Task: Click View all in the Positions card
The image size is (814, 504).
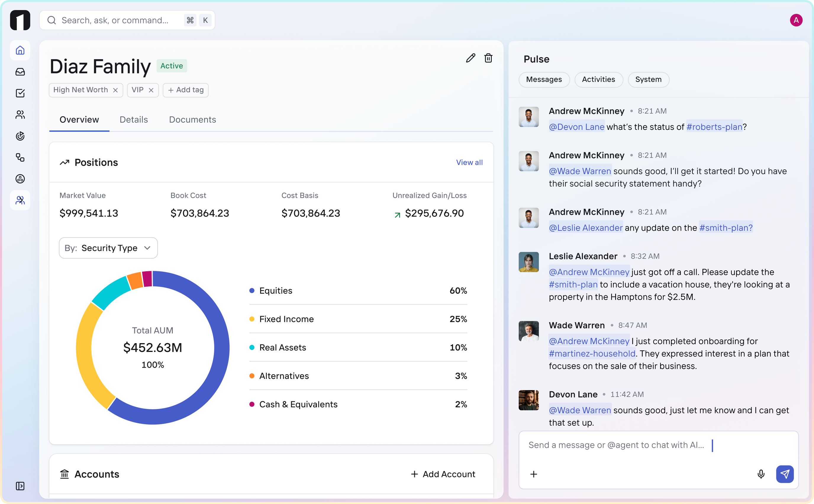Action: (x=469, y=162)
